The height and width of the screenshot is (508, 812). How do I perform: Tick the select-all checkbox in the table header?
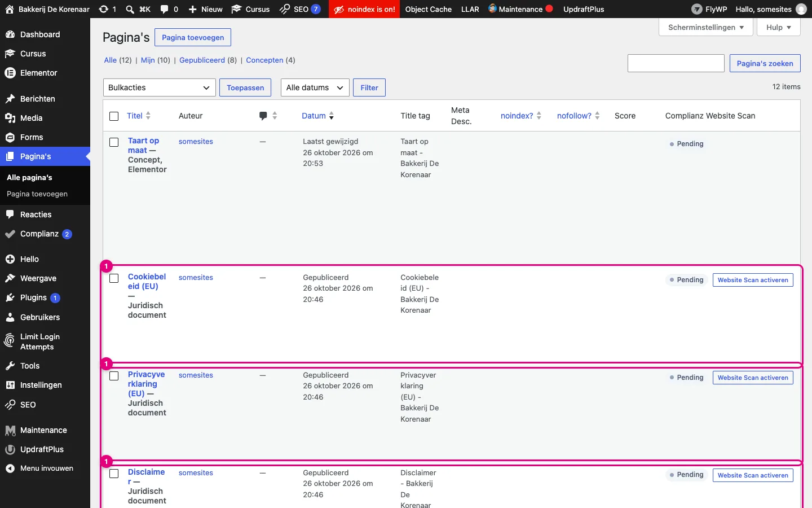point(114,116)
